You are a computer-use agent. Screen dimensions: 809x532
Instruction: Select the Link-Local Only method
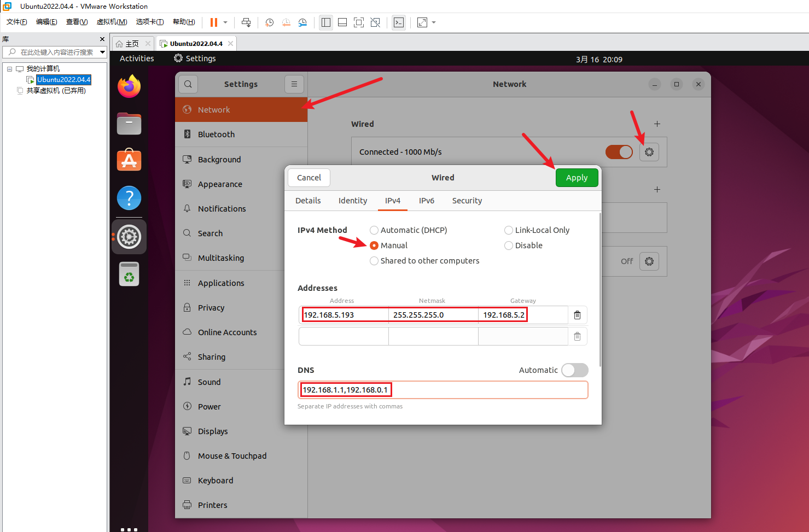pos(537,230)
